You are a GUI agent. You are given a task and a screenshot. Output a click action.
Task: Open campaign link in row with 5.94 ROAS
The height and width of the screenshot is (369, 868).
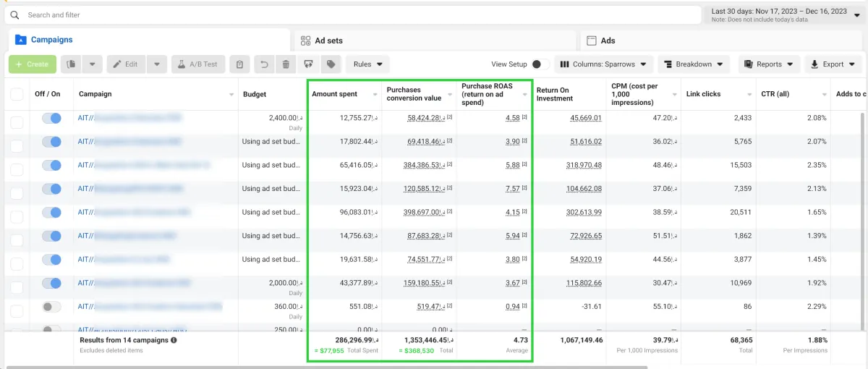tap(127, 236)
